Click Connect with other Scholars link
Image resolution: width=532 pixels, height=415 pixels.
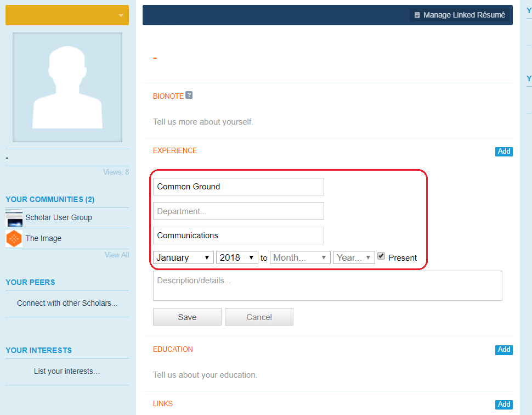67,303
